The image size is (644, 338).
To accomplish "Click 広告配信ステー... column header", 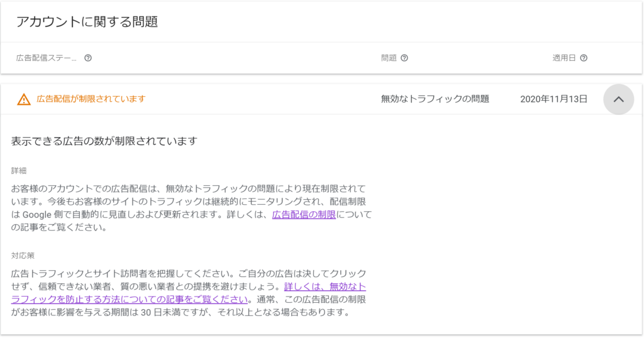I will click(47, 58).
